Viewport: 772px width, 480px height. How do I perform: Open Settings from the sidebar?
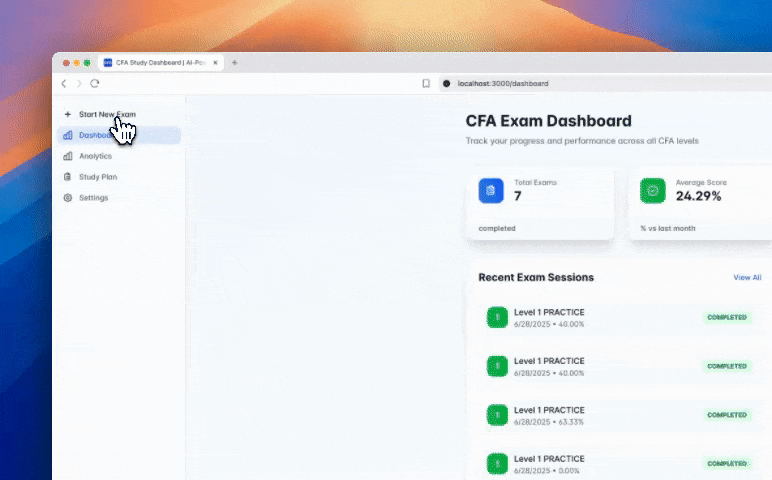119,197
